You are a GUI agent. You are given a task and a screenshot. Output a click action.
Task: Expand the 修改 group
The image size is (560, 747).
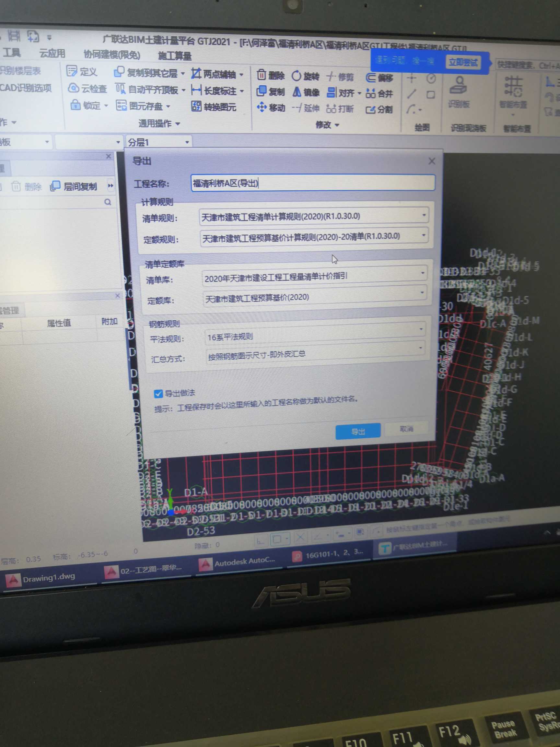coord(327,125)
